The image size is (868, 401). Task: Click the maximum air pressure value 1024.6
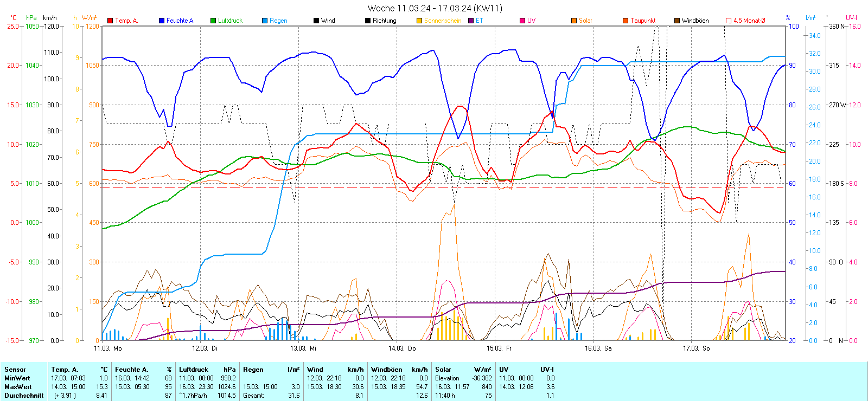(x=227, y=387)
